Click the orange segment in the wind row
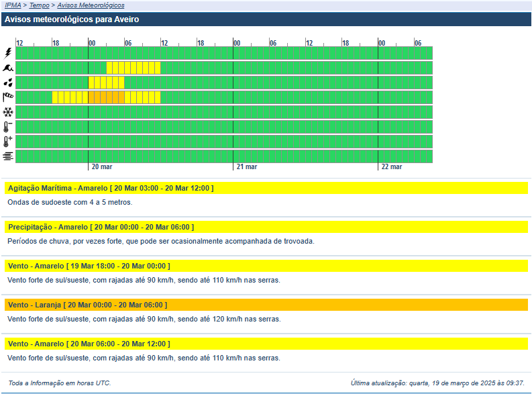The width and height of the screenshot is (532, 394). click(x=106, y=97)
